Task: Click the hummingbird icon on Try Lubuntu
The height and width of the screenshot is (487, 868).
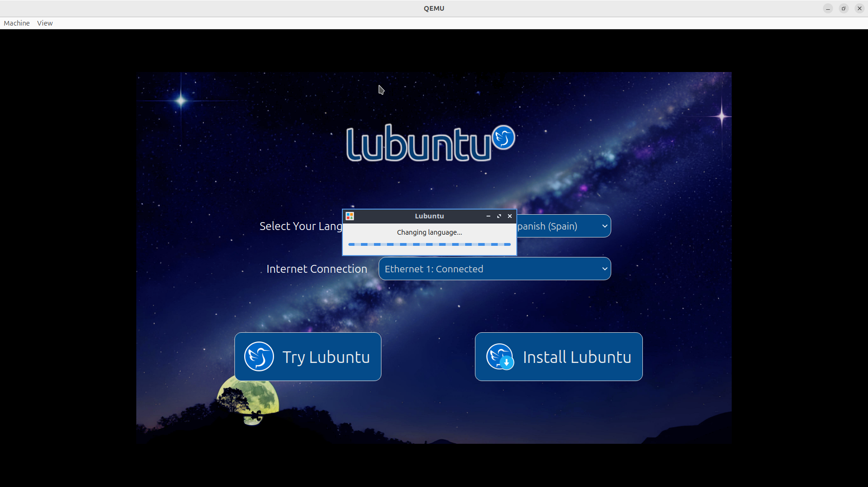Action: (259, 356)
